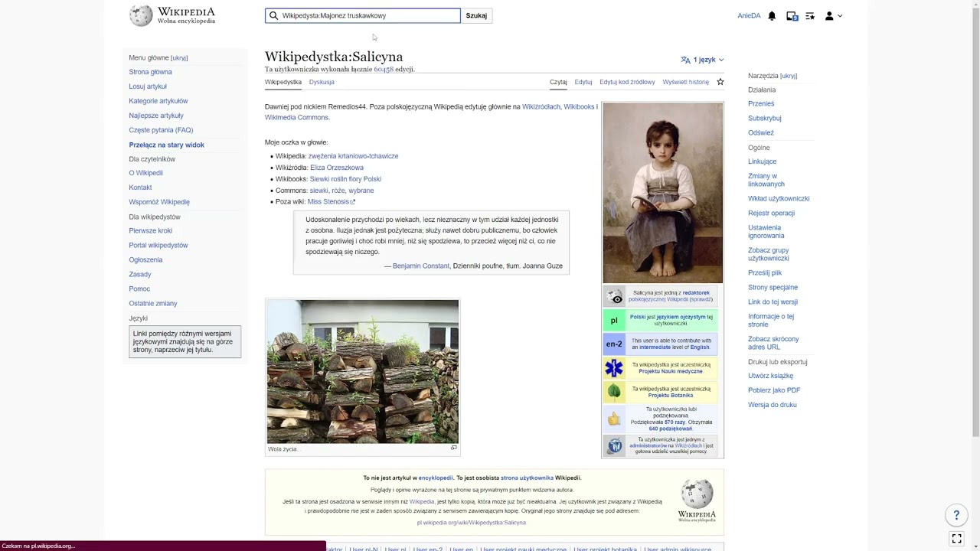The height and width of the screenshot is (551, 980).
Task: Open Portal wikipedystów link
Action: 158,245
